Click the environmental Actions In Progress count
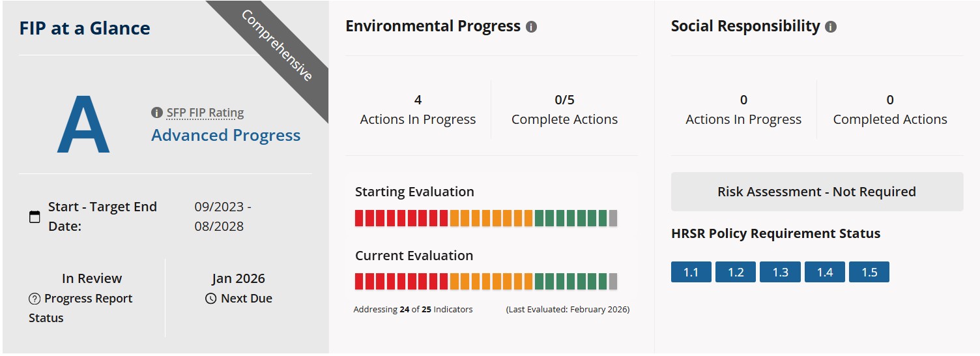Image resolution: width=980 pixels, height=356 pixels. 418,100
